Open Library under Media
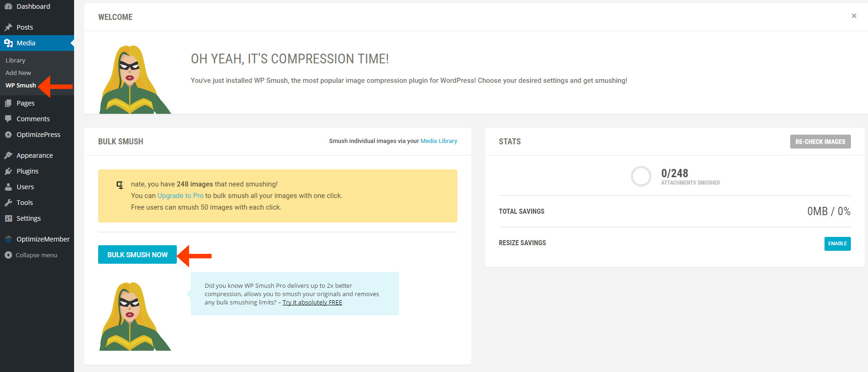The image size is (868, 372). [x=15, y=60]
